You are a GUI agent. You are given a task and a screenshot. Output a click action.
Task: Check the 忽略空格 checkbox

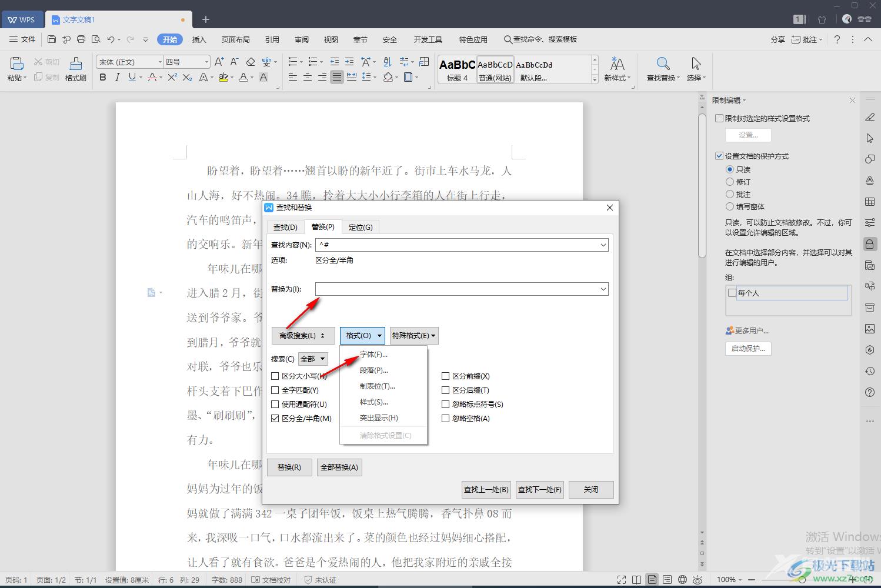pos(445,419)
